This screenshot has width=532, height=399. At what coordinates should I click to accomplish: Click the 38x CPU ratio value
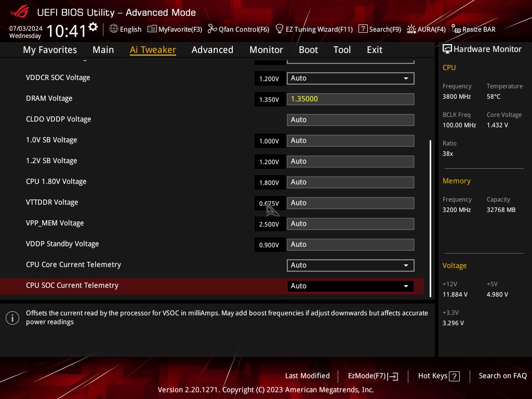click(447, 154)
